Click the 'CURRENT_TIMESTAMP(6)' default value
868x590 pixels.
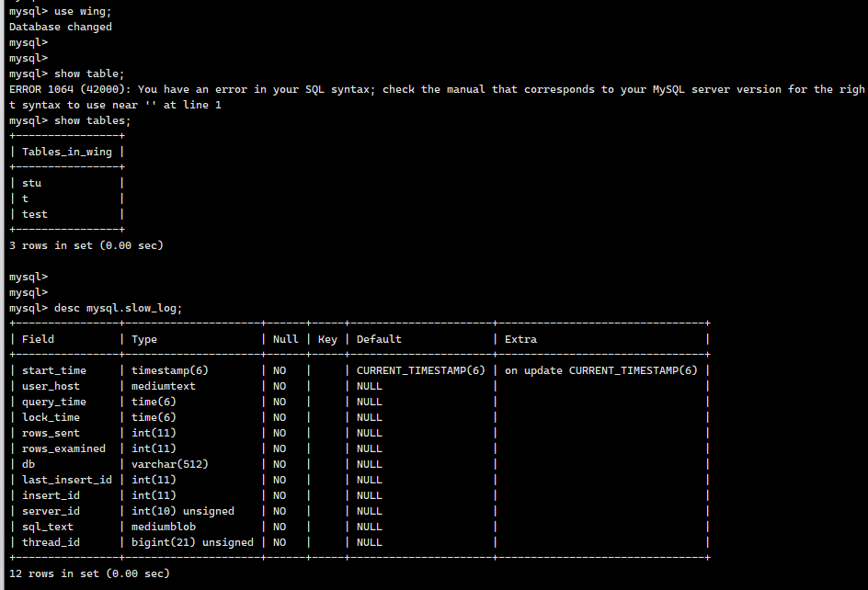tap(421, 370)
